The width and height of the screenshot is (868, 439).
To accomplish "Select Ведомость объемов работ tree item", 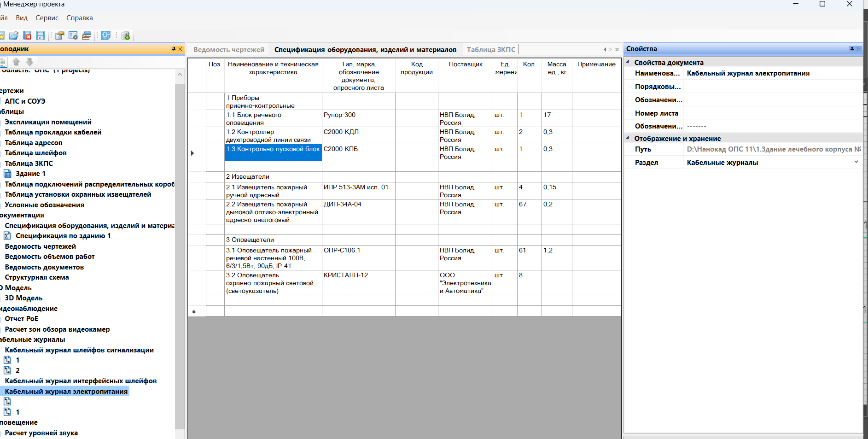I will (x=50, y=257).
